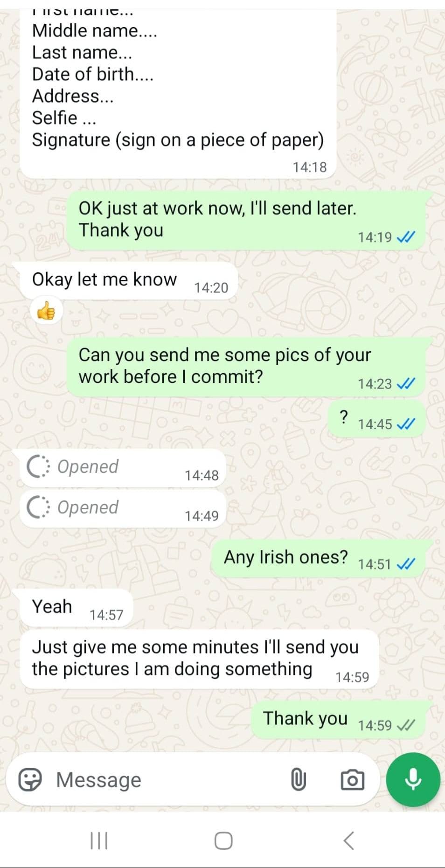This screenshot has width=445, height=868.
Task: Tap delivered ticks on Thank you 14:59
Action: click(405, 725)
